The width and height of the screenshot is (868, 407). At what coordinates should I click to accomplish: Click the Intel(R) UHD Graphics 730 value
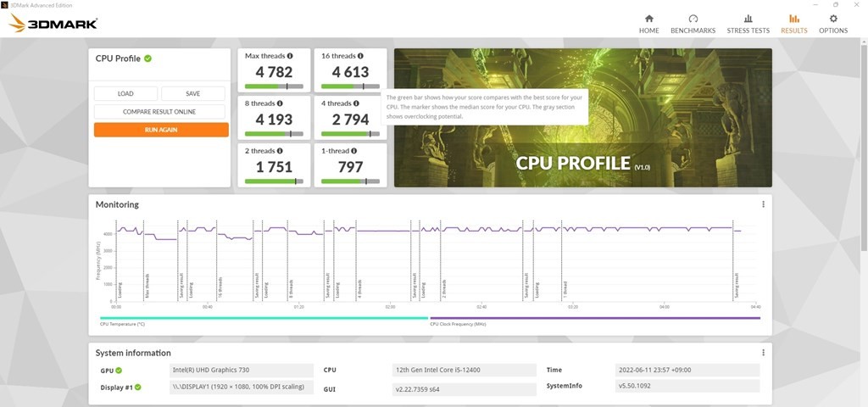pyautogui.click(x=241, y=370)
